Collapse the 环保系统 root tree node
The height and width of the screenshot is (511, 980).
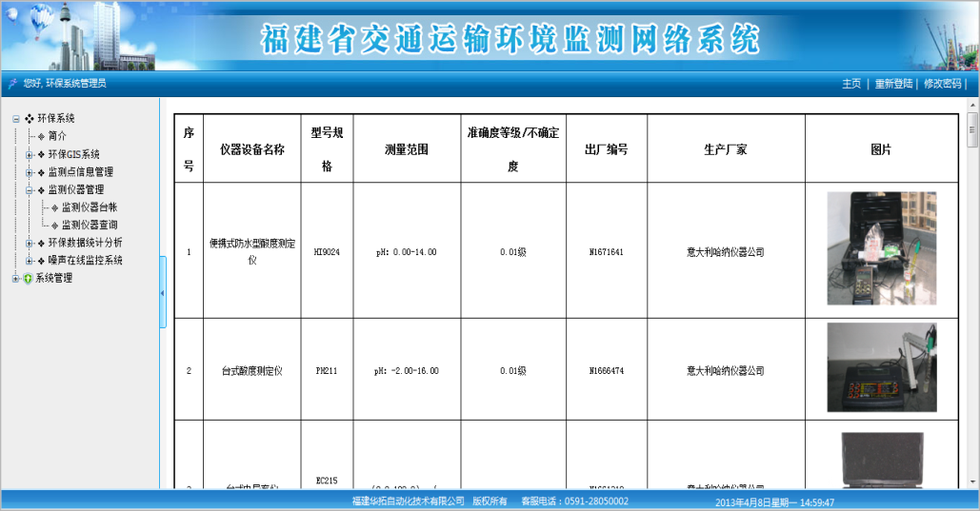tap(16, 119)
